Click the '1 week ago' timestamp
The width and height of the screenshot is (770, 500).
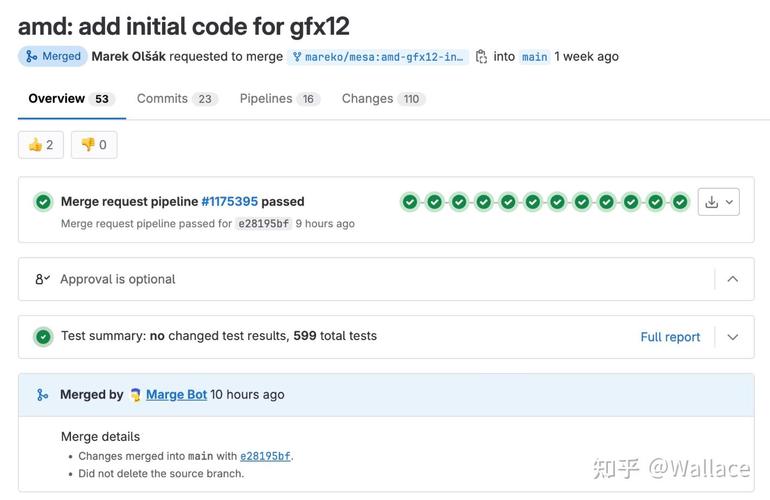[586, 56]
